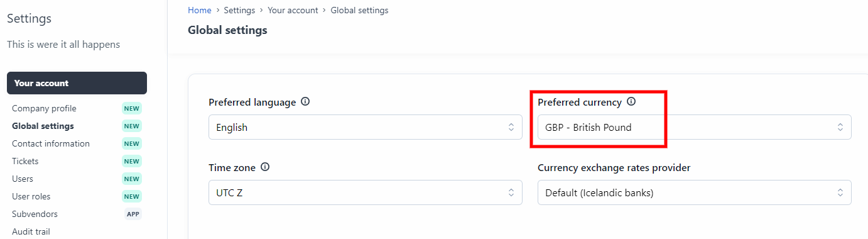Open the Preferred language dropdown

click(366, 127)
